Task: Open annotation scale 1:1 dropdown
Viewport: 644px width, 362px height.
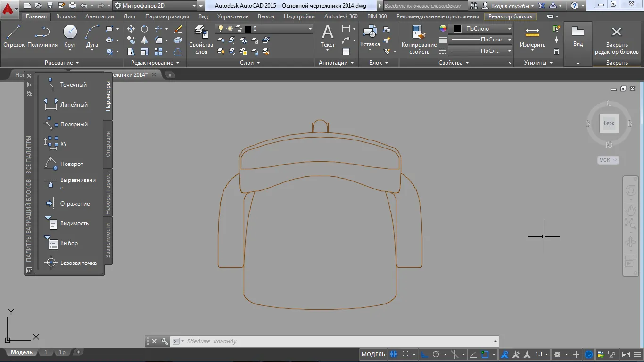Action: 542,354
